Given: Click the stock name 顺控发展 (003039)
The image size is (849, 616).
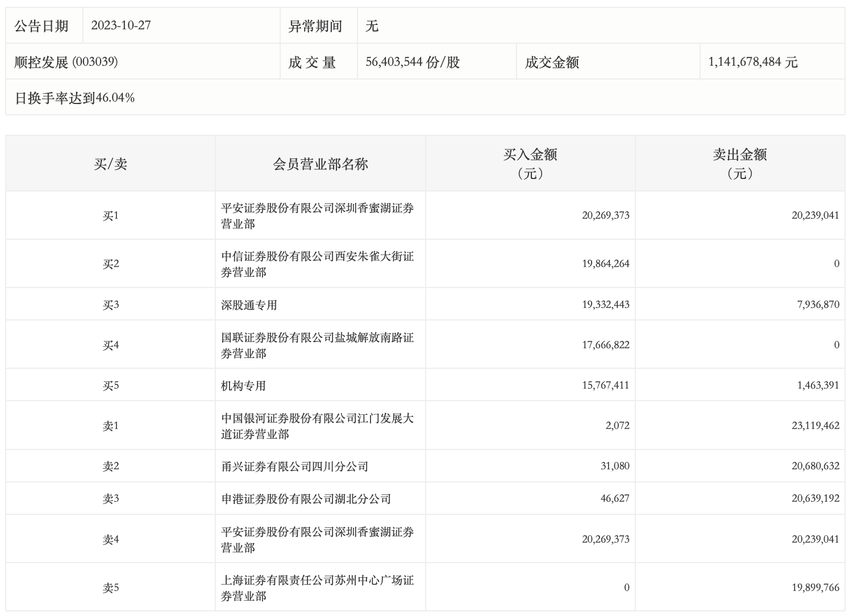Looking at the screenshot, I should [x=66, y=62].
